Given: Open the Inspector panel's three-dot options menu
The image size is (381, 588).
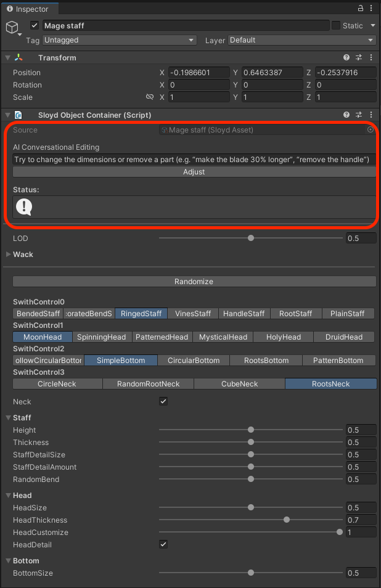Looking at the screenshot, I should tap(371, 9).
